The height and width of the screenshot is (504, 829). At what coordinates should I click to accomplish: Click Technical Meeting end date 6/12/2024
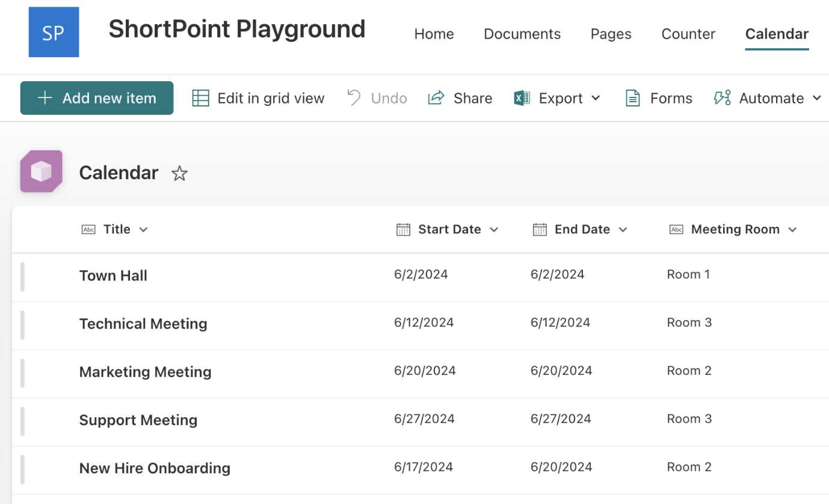[x=560, y=322]
